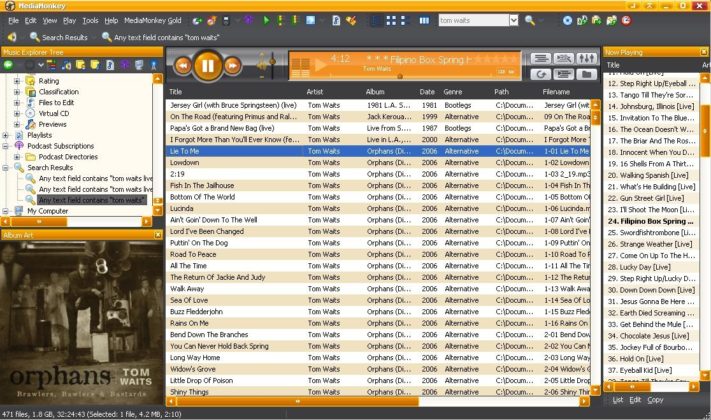
Task: Click the portable device sync icon in top toolbar
Action: (226, 20)
